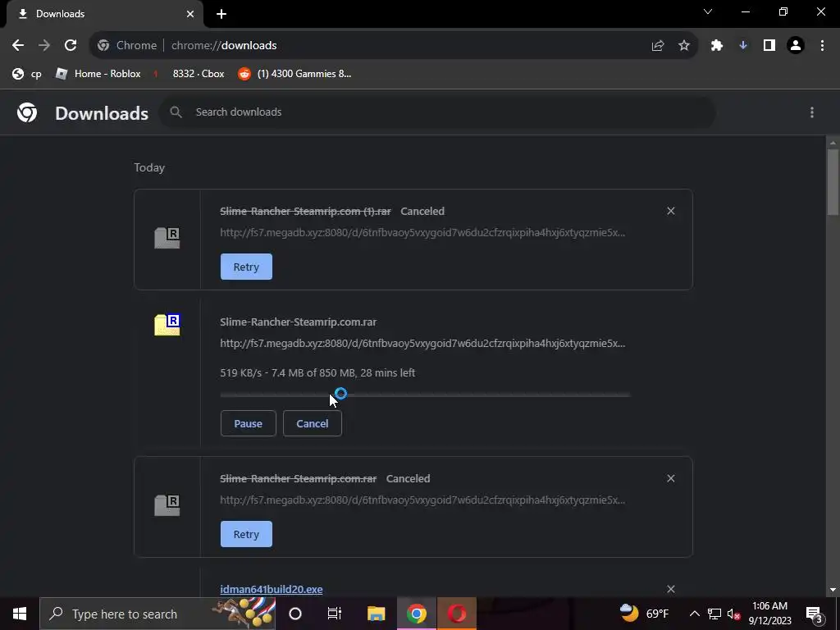Click the search magnifier icon in Search downloads
The height and width of the screenshot is (630, 840).
[x=176, y=112]
